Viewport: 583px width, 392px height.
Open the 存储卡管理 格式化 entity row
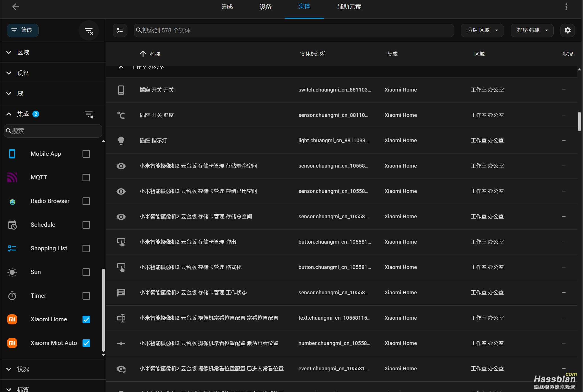[342, 268]
